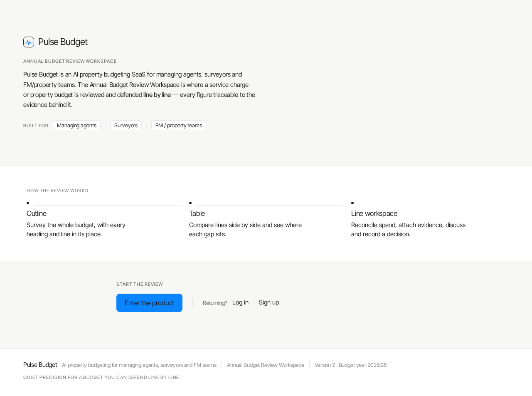Click Version 2 · Budget year 2025/26 text
This screenshot has height=396, width=532.
point(350,365)
